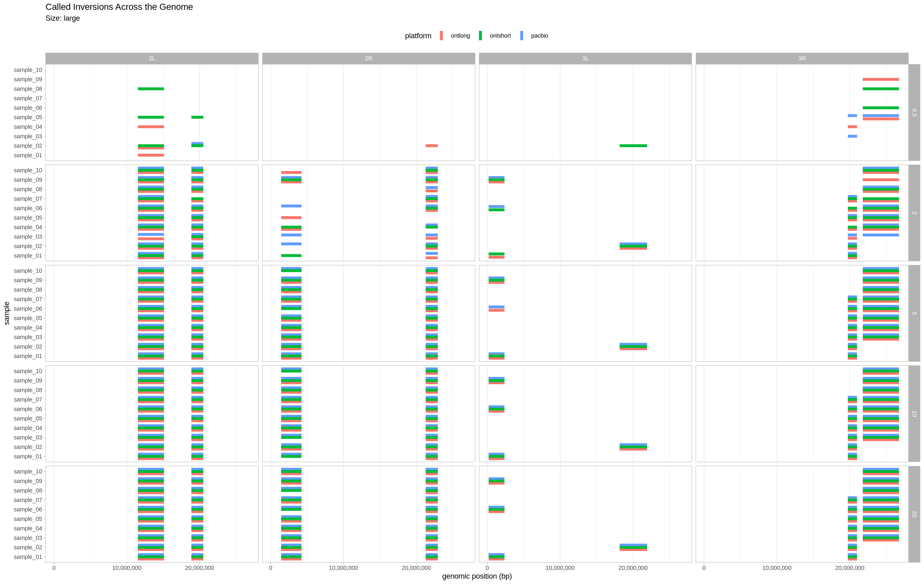Viewport: 924px width, 584px height.
Task: Select the 2L facet header strip
Action: (x=152, y=58)
